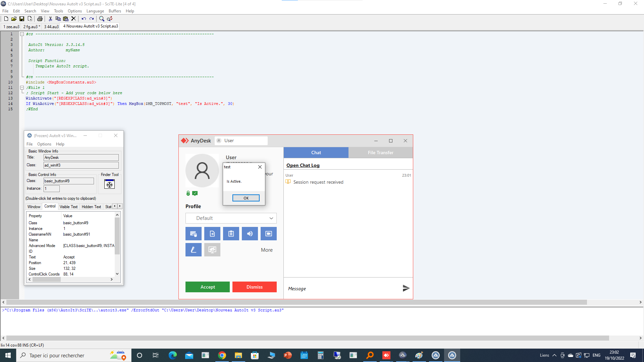
Task: Click More permissions in AnyDesk
Action: 267,250
